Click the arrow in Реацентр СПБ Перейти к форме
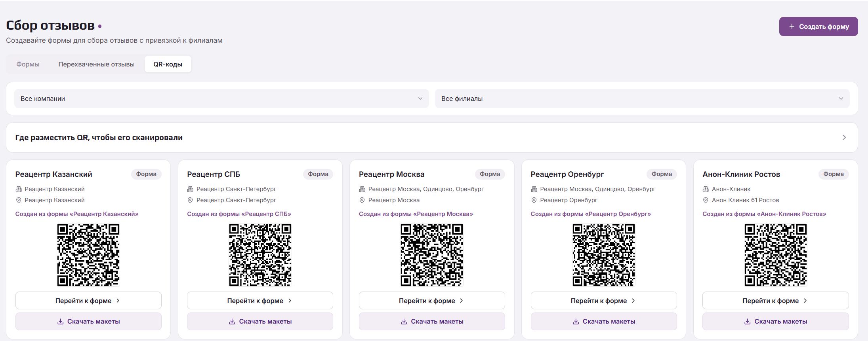The width and height of the screenshot is (868, 341). pos(290,301)
